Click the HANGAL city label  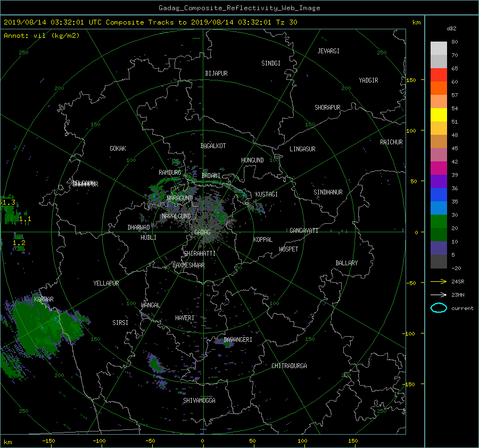150,305
